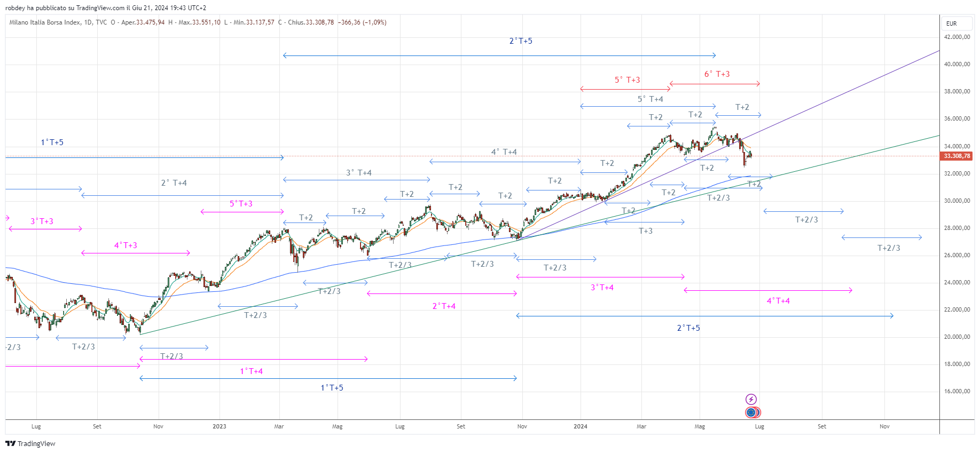This screenshot has width=980, height=453.
Task: Select the magenta '2°T+4' label
Action: point(444,306)
